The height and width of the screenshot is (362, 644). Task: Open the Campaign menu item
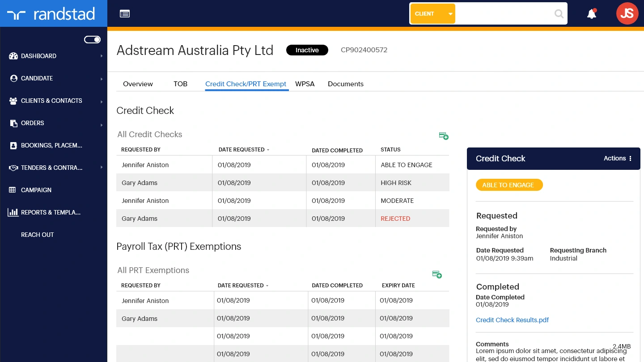click(36, 190)
